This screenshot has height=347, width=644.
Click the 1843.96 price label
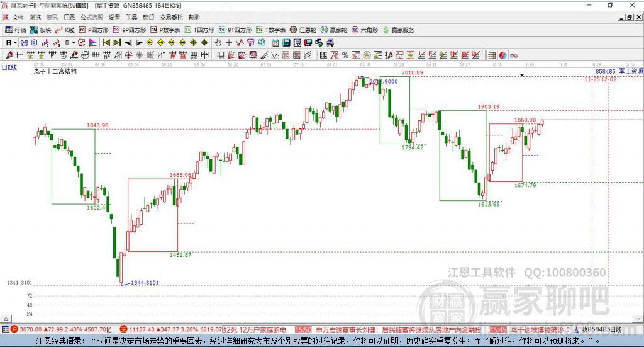tap(97, 125)
